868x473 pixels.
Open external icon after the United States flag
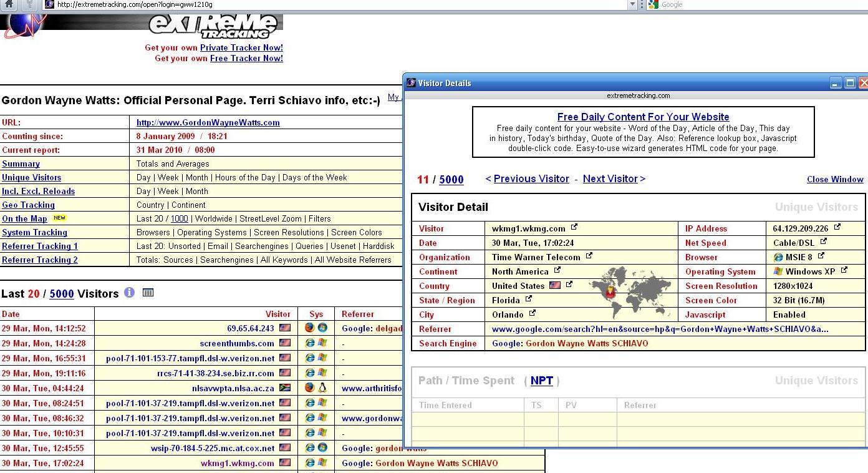tap(569, 285)
